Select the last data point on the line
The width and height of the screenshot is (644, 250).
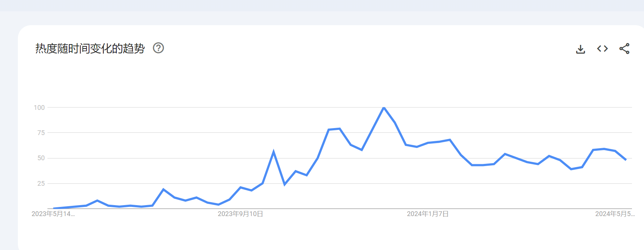(x=626, y=159)
